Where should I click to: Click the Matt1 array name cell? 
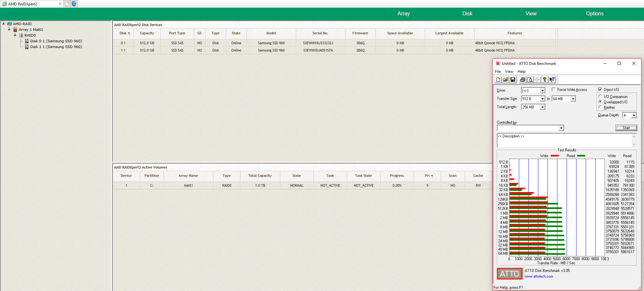point(188,185)
